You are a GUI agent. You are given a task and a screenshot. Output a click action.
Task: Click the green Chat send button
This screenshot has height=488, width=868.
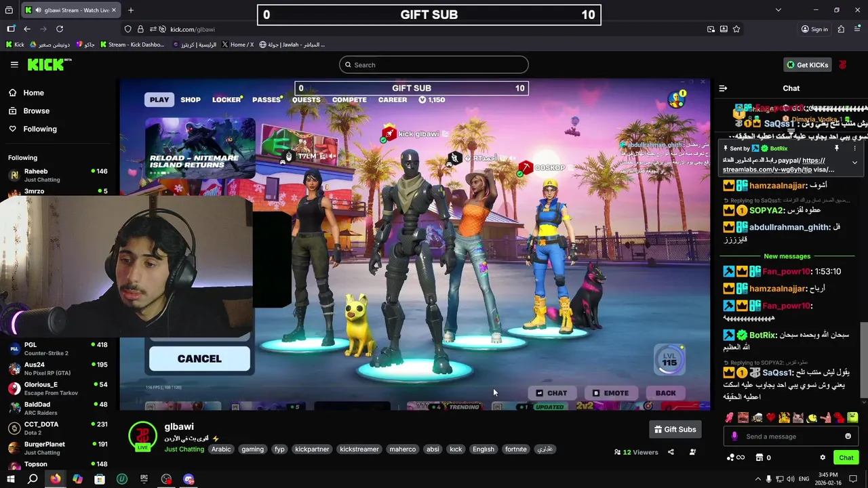click(846, 457)
